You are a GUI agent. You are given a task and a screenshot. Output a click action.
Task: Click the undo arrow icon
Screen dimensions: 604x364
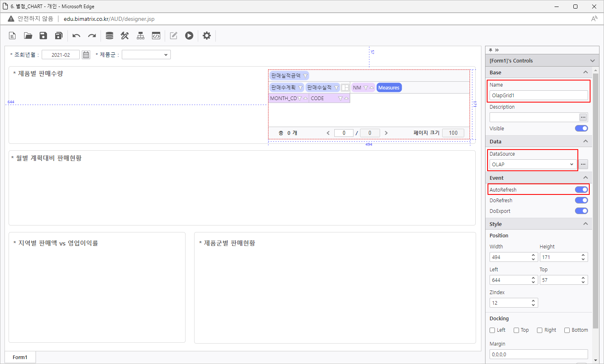click(76, 36)
